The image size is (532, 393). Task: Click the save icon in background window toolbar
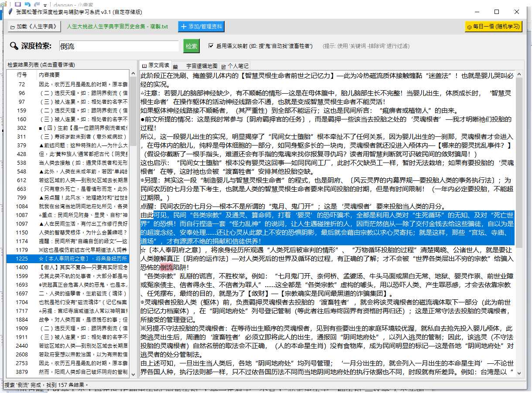point(18,4)
